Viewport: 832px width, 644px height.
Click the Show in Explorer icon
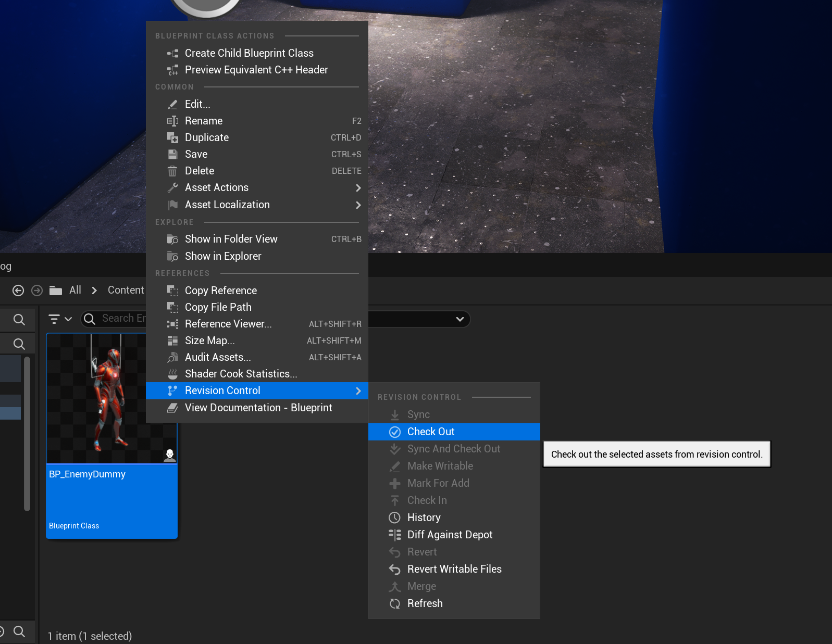172,256
